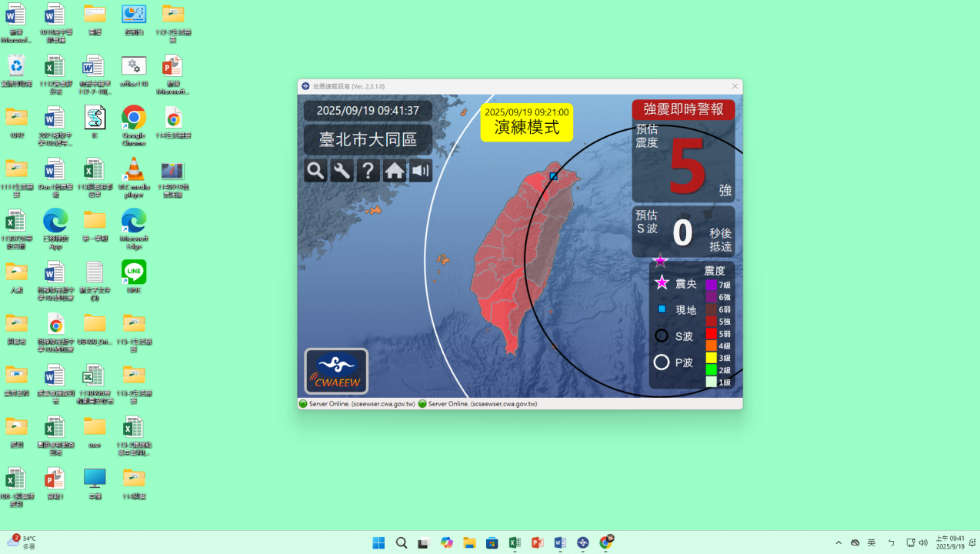Select the yellow 3級 intensity color swatch

click(711, 358)
